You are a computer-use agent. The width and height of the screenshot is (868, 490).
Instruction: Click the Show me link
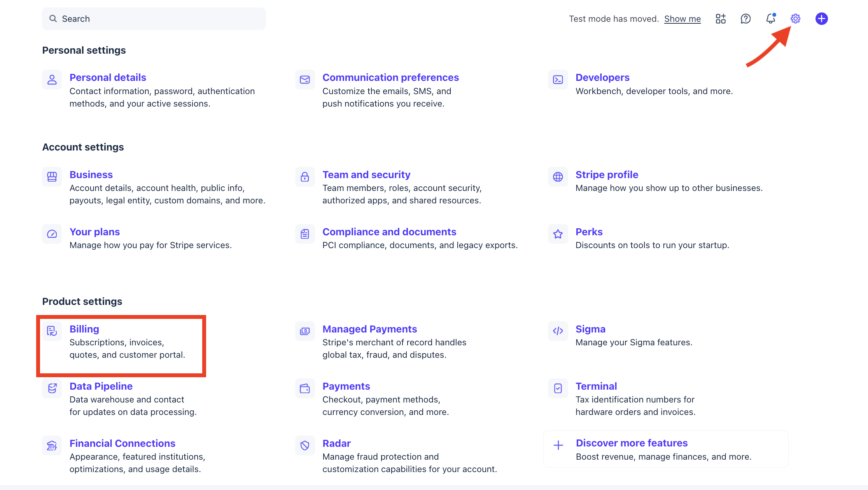point(682,19)
